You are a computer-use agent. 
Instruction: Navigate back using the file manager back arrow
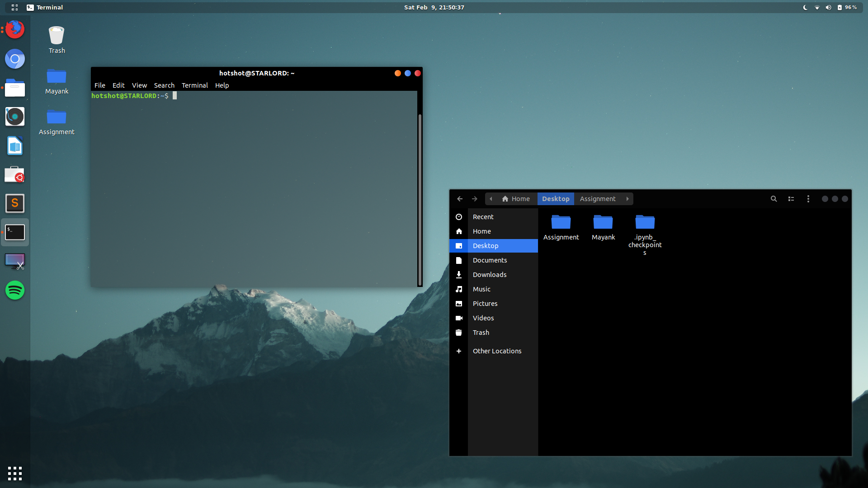(459, 199)
